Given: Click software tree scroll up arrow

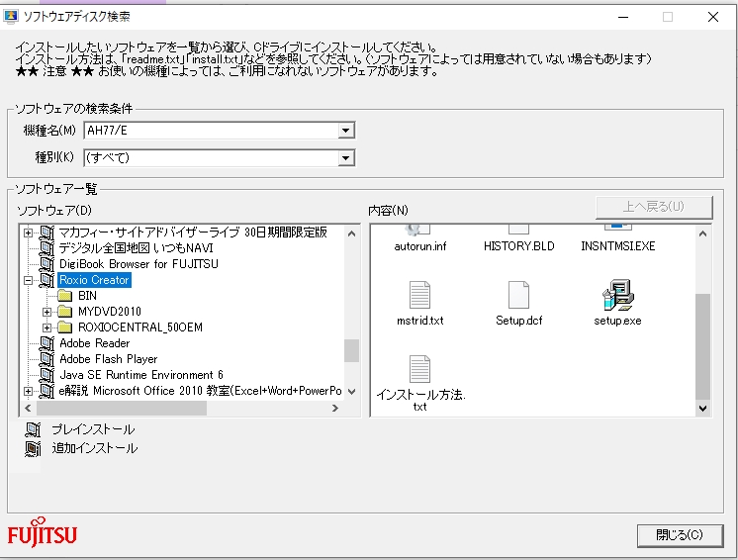Looking at the screenshot, I should point(351,233).
